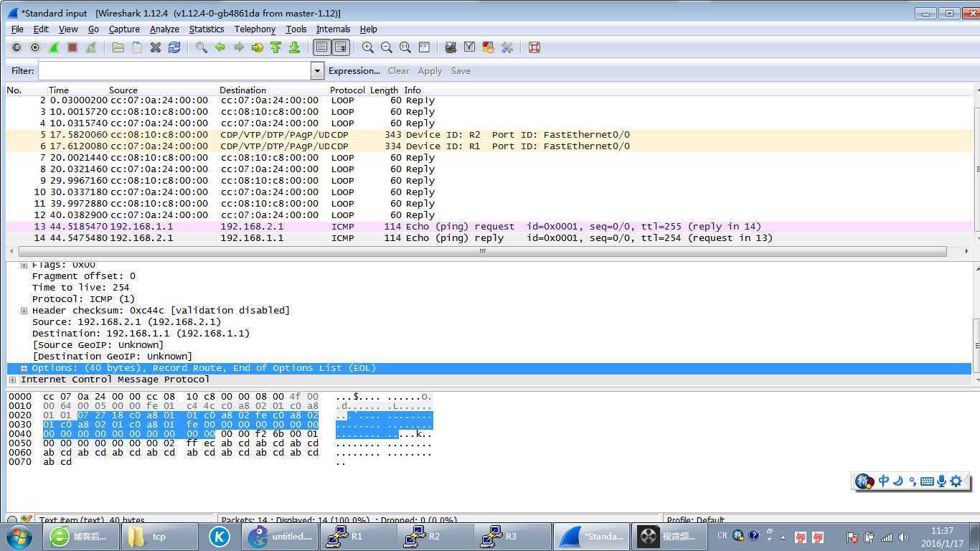Stop the running capture

pos(72,47)
